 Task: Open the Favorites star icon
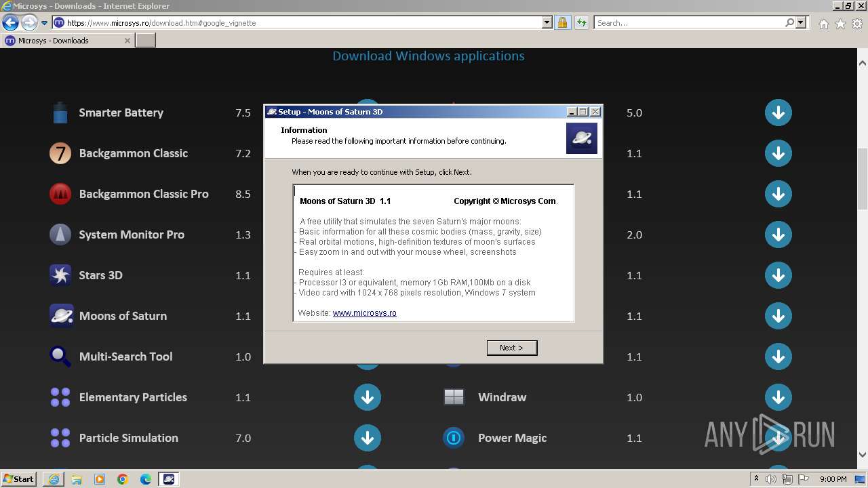840,23
